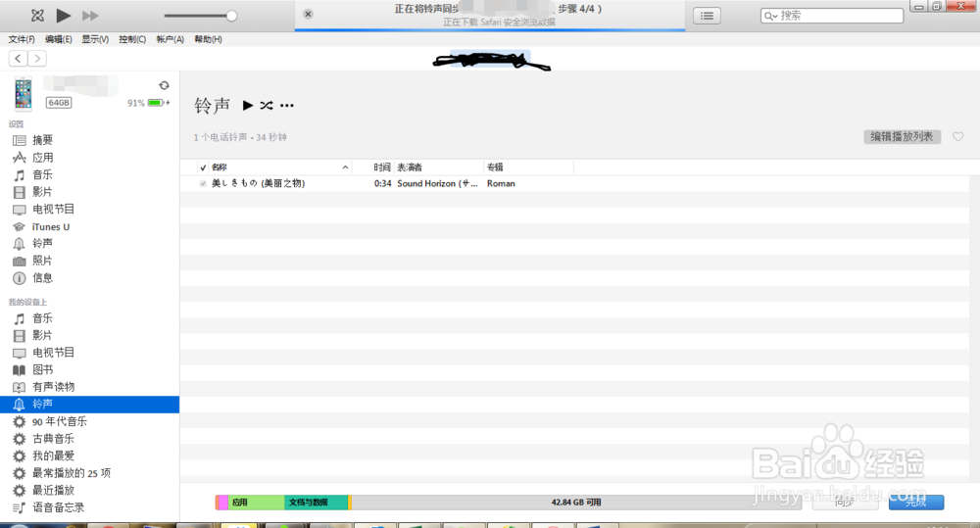Open the 文件(F) menu
Screen dimensions: 980x528
click(22, 39)
